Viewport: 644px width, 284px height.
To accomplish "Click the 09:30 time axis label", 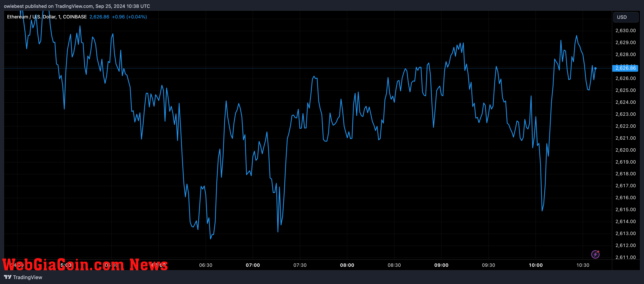I will coord(488,265).
